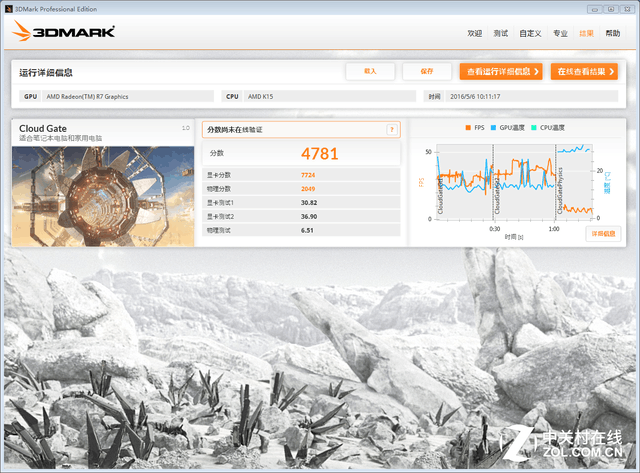Screen dimensions: 640x473
Task: Click the Cloud Gate title text
Action: pyautogui.click(x=43, y=129)
